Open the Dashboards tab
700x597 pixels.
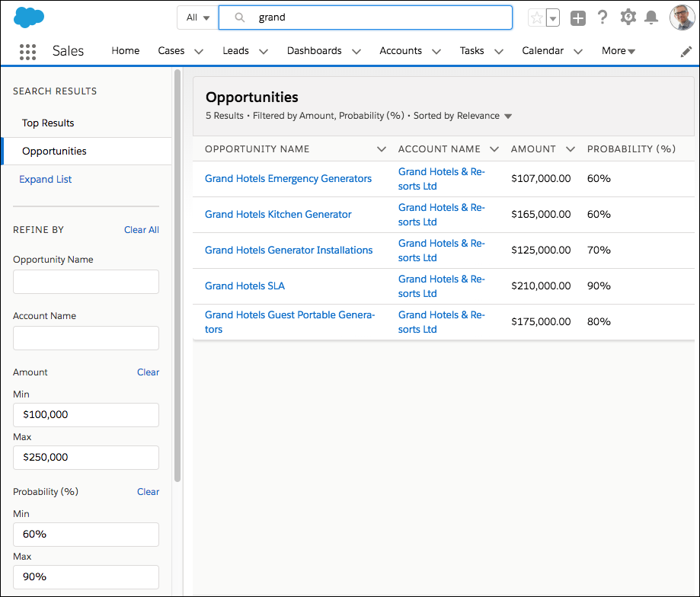(x=315, y=51)
